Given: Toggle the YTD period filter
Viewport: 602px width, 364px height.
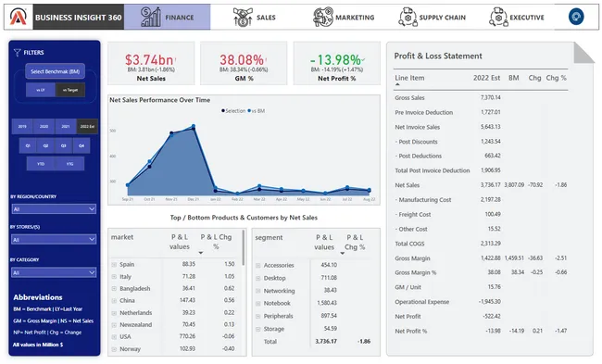Looking at the screenshot, I should pos(41,164).
